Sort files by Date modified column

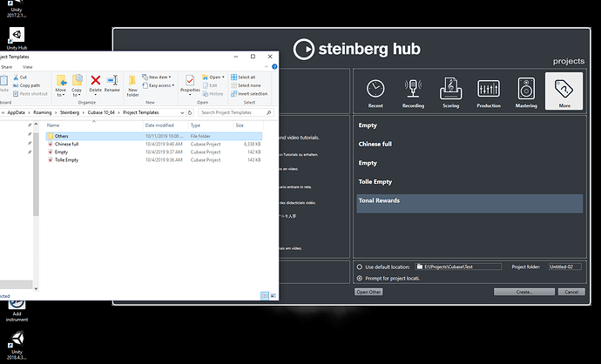(x=165, y=125)
